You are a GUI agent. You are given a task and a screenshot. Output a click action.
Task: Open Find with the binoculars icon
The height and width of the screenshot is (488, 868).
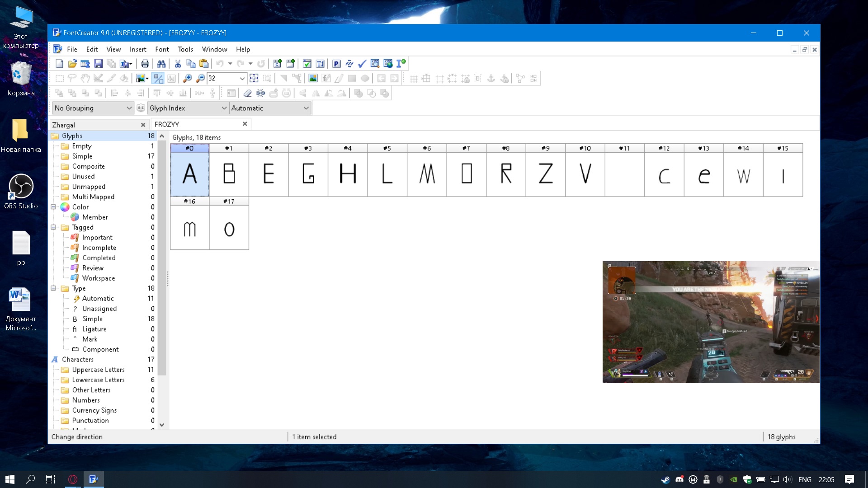(161, 64)
